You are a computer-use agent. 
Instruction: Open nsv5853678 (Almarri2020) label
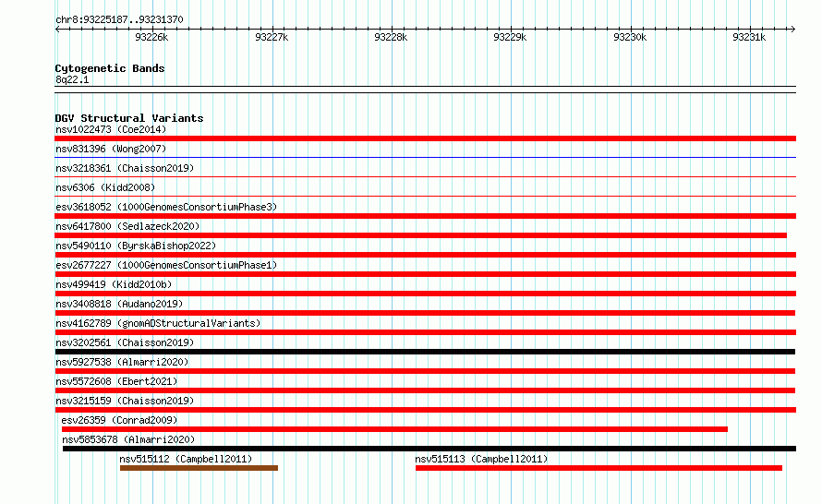(x=128, y=439)
